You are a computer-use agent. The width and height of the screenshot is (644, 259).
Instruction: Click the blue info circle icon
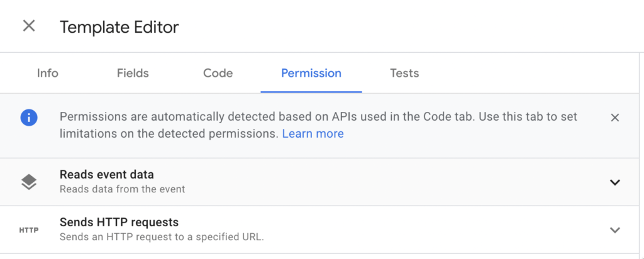29,118
